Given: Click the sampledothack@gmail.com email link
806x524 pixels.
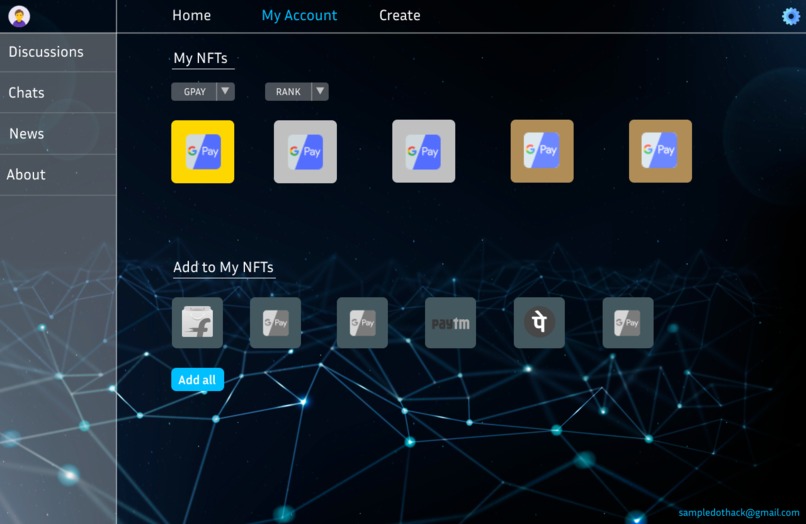Looking at the screenshot, I should (x=739, y=512).
